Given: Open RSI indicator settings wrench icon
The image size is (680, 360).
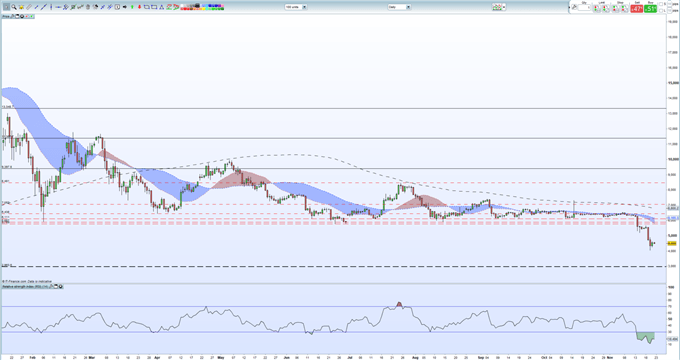Looking at the screenshot, I should coord(51,286).
